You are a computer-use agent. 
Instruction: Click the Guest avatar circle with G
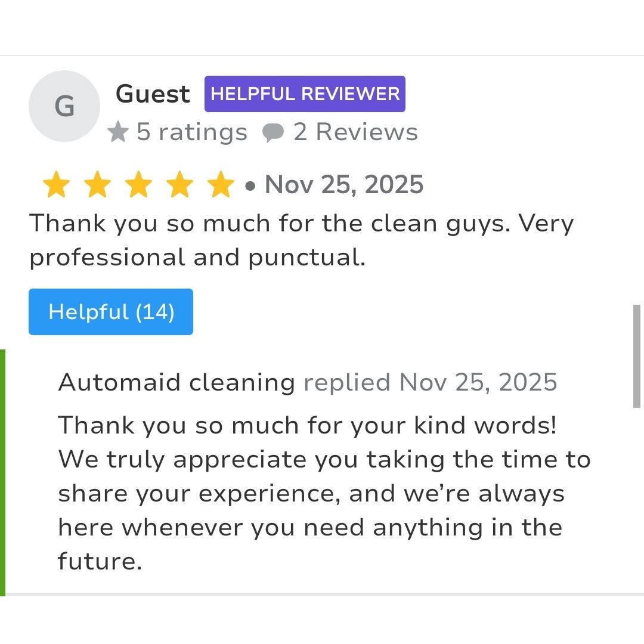64,106
